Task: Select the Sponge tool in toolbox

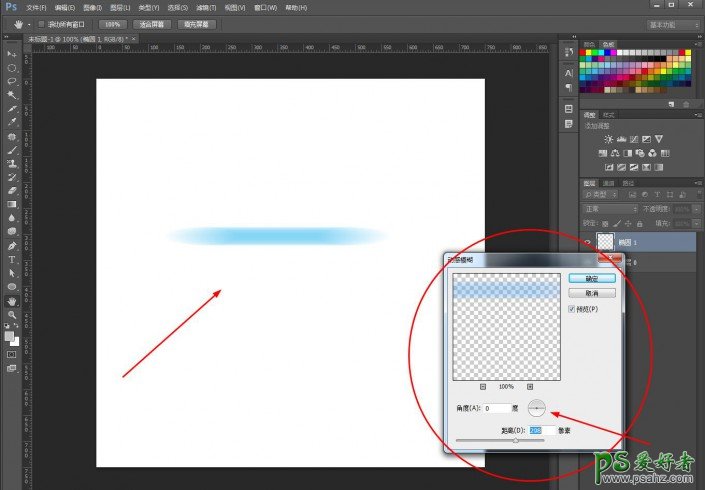Action: click(12, 231)
